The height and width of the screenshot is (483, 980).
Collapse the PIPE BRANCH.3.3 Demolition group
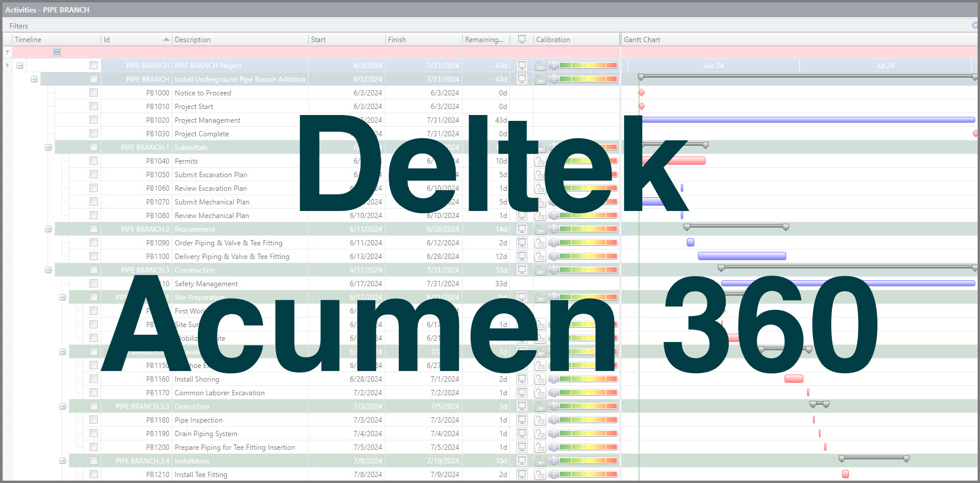(63, 406)
